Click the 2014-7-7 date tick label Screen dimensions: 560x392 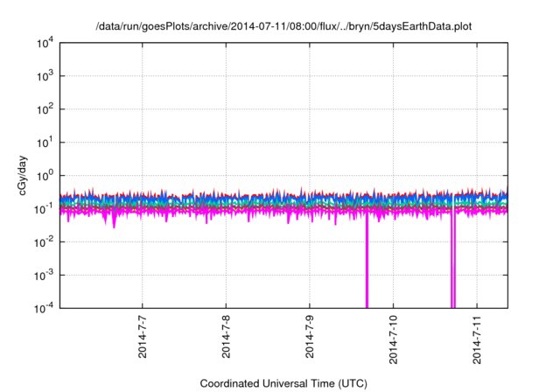point(142,337)
